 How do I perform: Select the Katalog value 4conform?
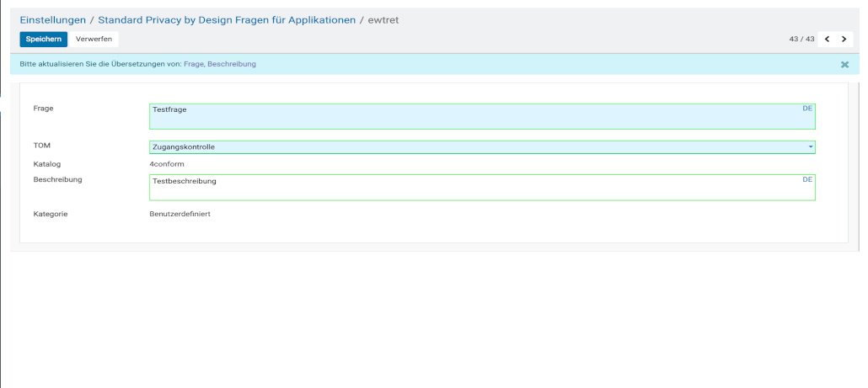coord(167,163)
